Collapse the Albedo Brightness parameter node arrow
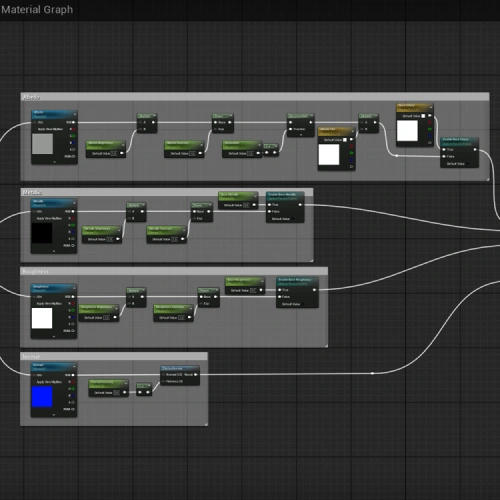 click(122, 145)
